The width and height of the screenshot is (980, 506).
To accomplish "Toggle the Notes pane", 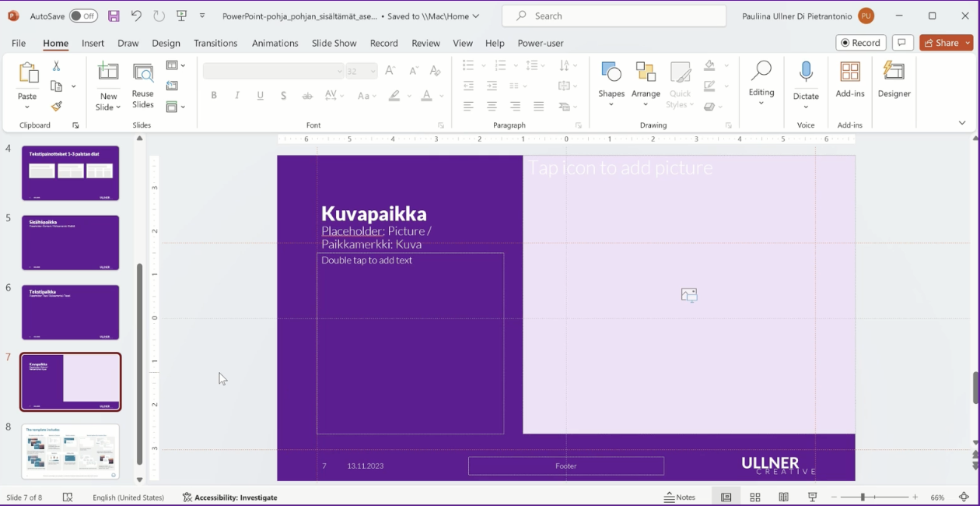I will (680, 497).
